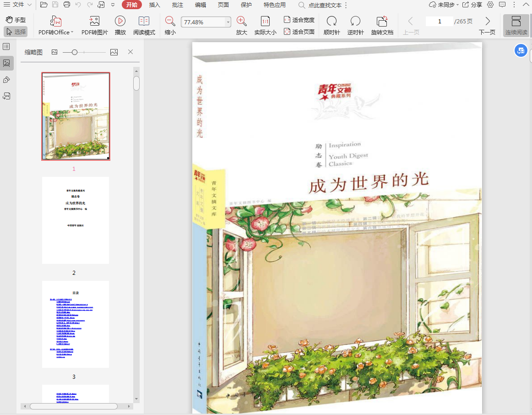Open the more options dots menu
This screenshot has width=532, height=415.
[x=514, y=5]
